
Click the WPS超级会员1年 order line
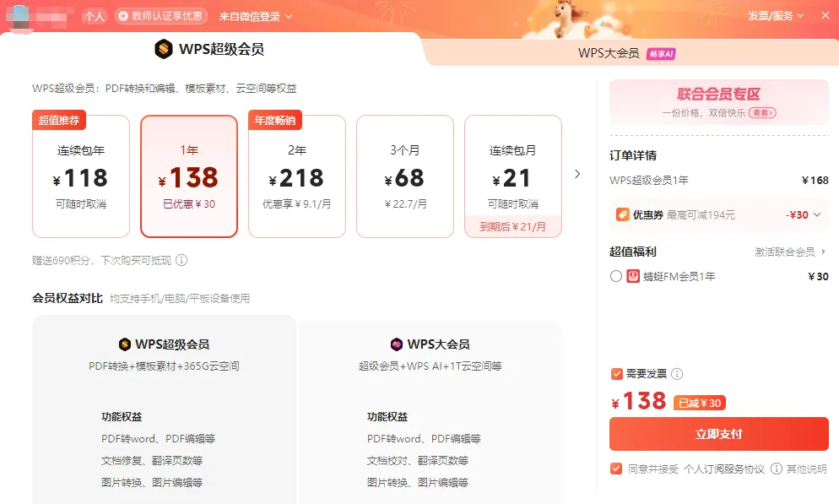tap(718, 181)
